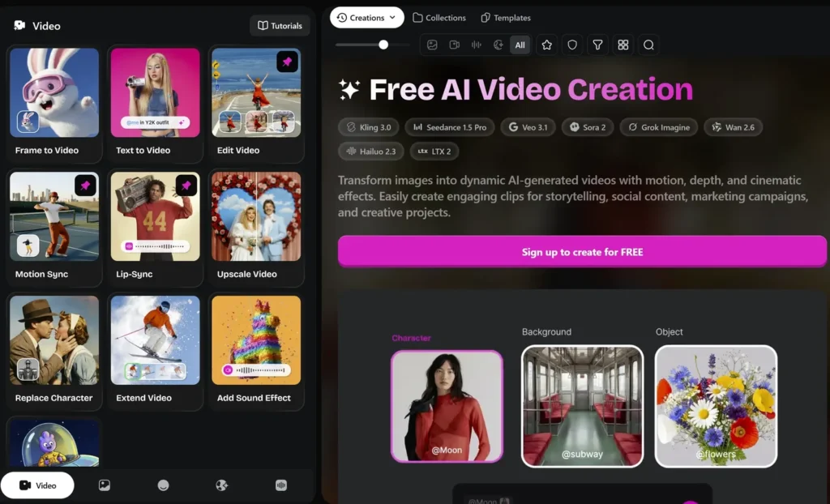Screen dimensions: 830x504
Task: Click the Free AI Video Creation heading
Action: pyautogui.click(x=531, y=89)
